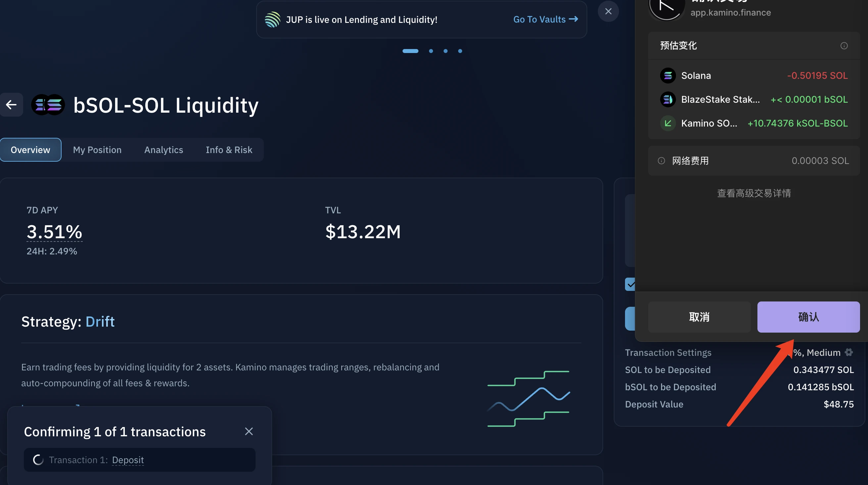Select the Analytics tab
Screen dimensions: 868x485
point(164,150)
